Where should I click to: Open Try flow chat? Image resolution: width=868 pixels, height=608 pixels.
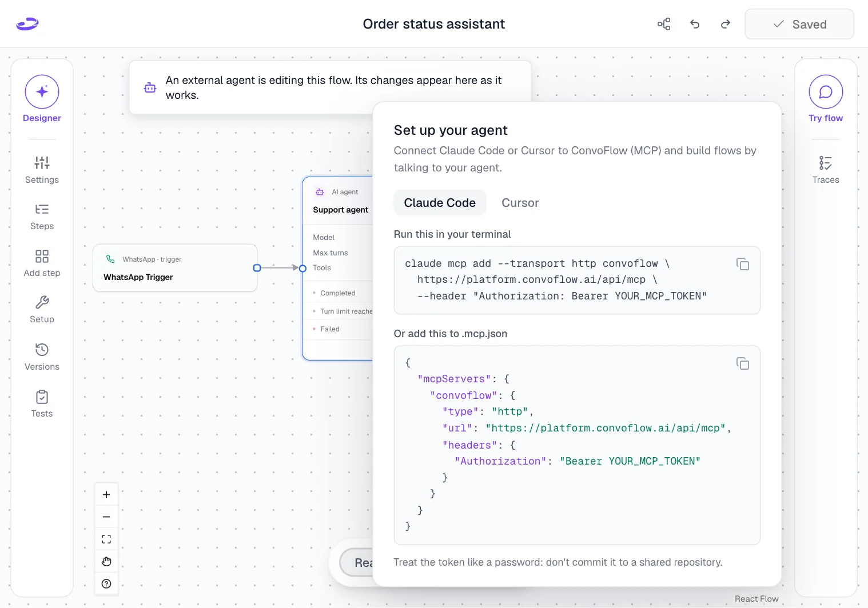coord(826,99)
